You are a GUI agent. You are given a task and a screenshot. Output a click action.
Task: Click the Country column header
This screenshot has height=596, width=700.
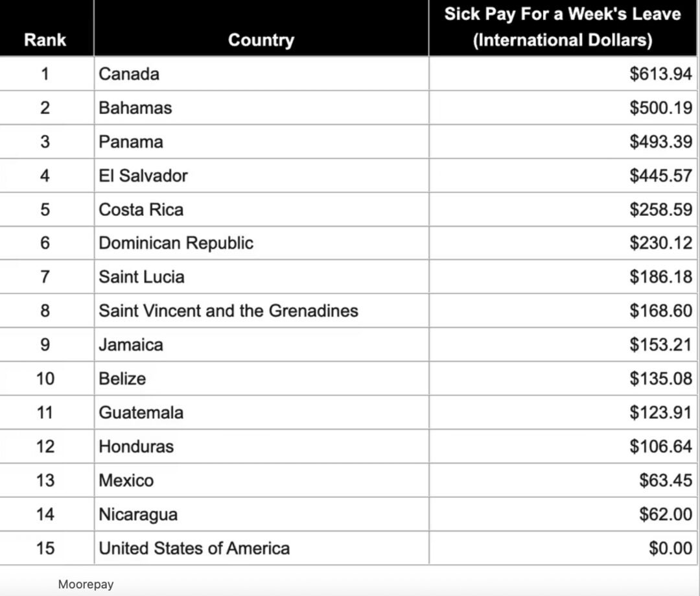point(261,40)
